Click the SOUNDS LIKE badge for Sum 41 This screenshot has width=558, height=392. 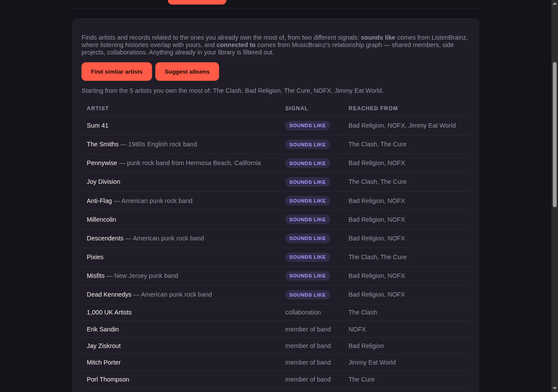[308, 125]
